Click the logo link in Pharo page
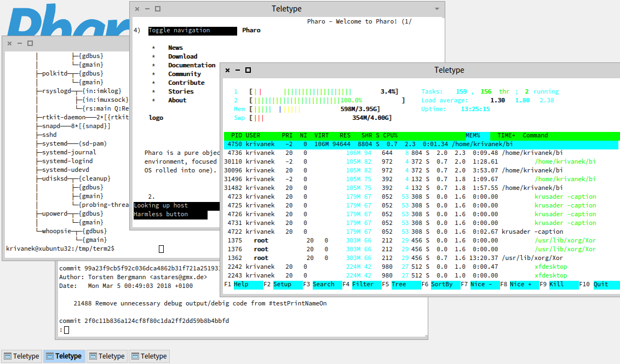 pos(156,118)
